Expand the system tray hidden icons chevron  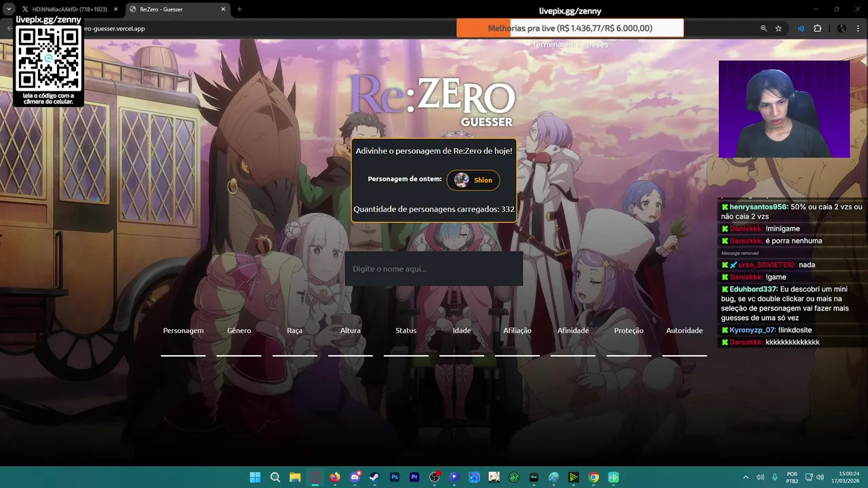pos(746,477)
